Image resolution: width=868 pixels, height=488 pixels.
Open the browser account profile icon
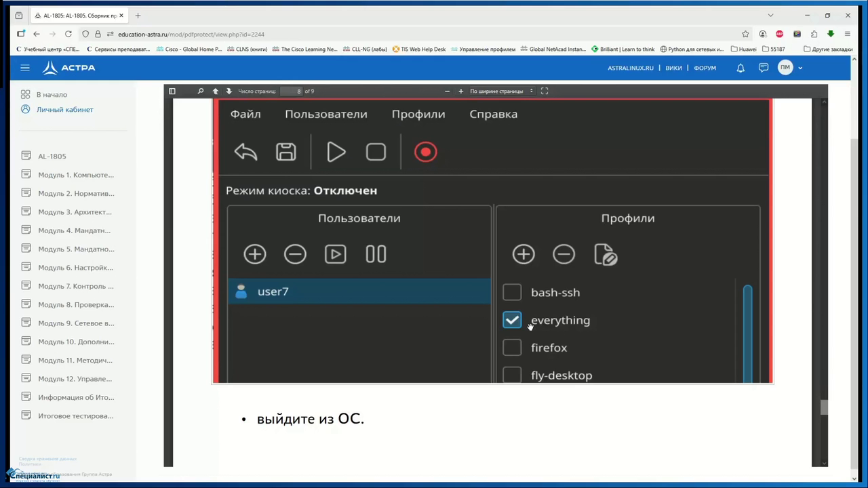click(763, 34)
